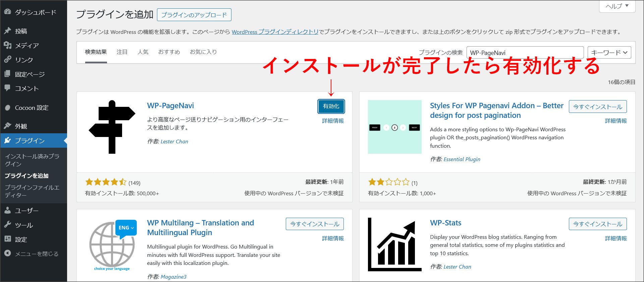Click the Cocoon 設定 circle icon
This screenshot has width=644, height=282.
[7, 108]
